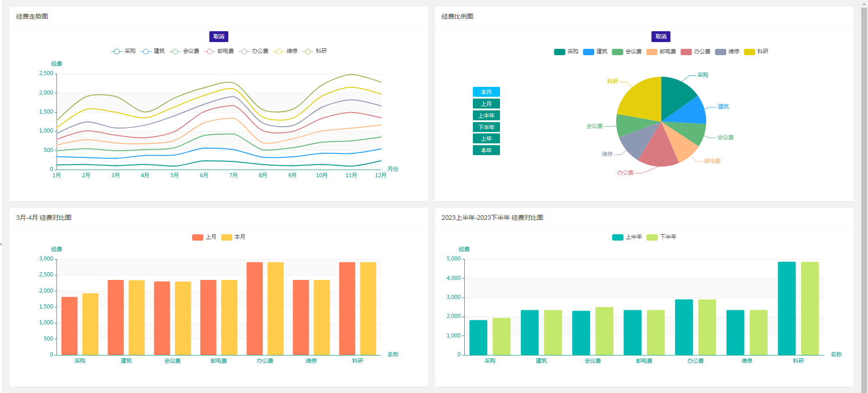Switch pie chart to 本年

pyautogui.click(x=486, y=150)
